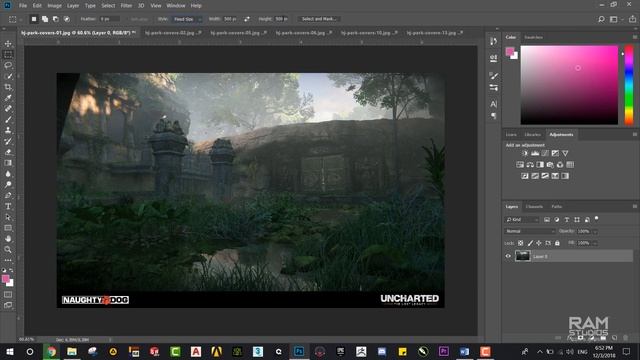Select the Quick Selection tool

point(8,76)
